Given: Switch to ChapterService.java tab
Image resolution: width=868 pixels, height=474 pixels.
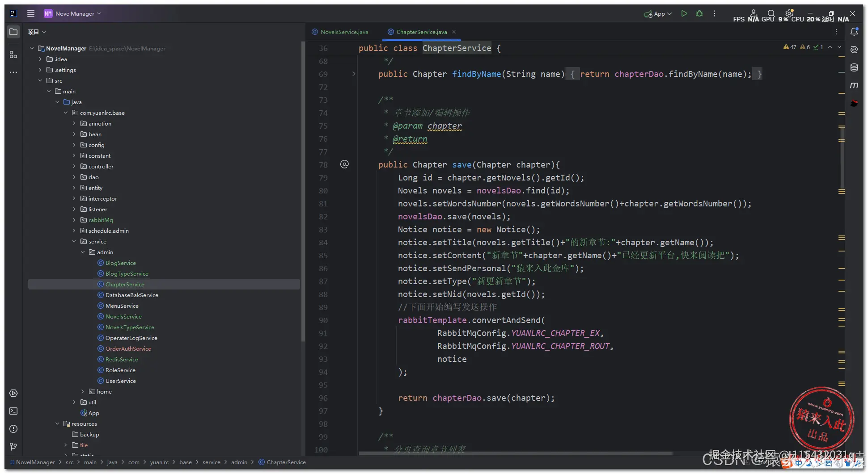Looking at the screenshot, I should point(421,32).
